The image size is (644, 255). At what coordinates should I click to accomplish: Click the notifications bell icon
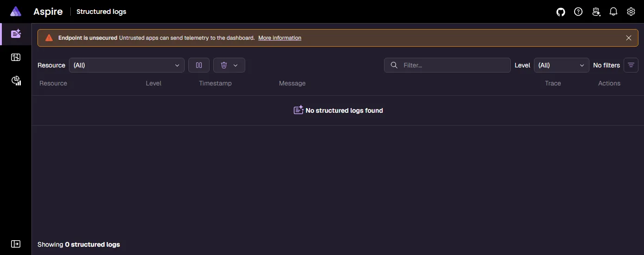[613, 12]
